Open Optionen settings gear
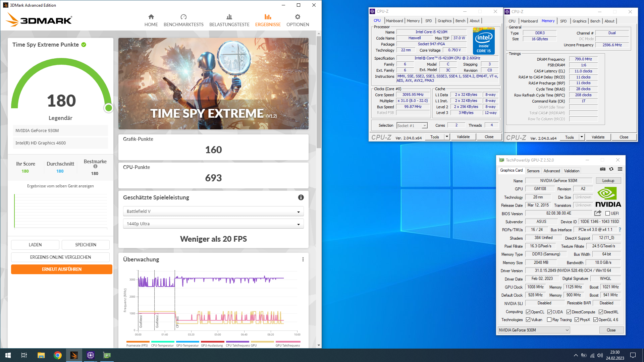Screen dimensions: 644x362 tap(298, 20)
